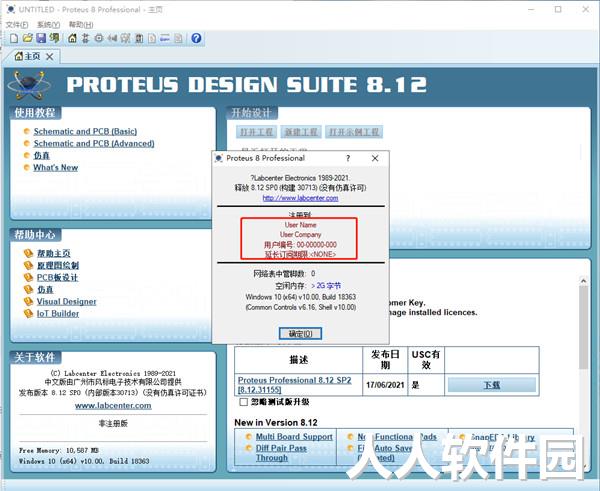Click the 下载 button for 8.12 SP2
Viewport: 600px width, 491px height.
pos(492,385)
